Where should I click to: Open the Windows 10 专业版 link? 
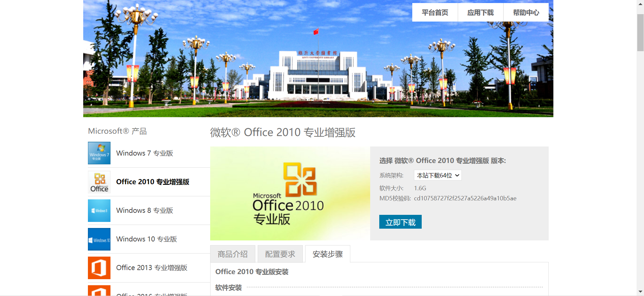pyautogui.click(x=147, y=239)
